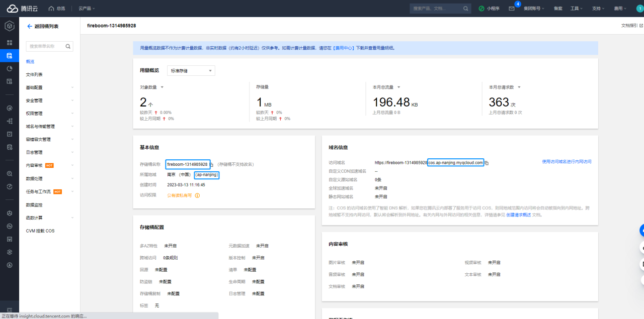Go back via 返回桶列表 arrow
The image size is (644, 319).
[x=30, y=26]
